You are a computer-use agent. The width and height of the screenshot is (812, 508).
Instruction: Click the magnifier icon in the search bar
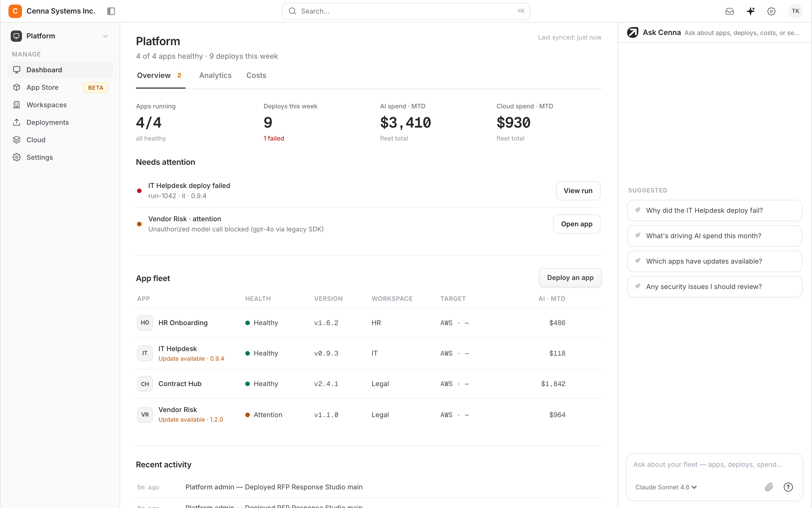pyautogui.click(x=292, y=11)
